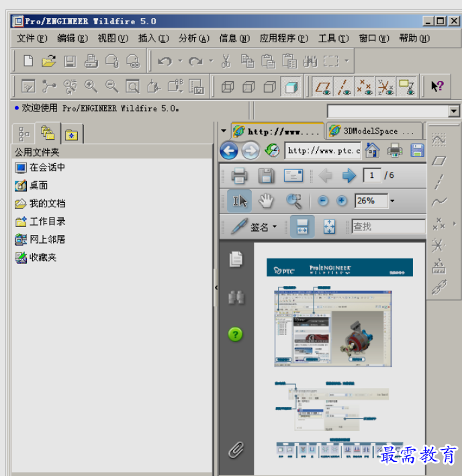Switch to the Model Tree navigator tab

[24, 134]
